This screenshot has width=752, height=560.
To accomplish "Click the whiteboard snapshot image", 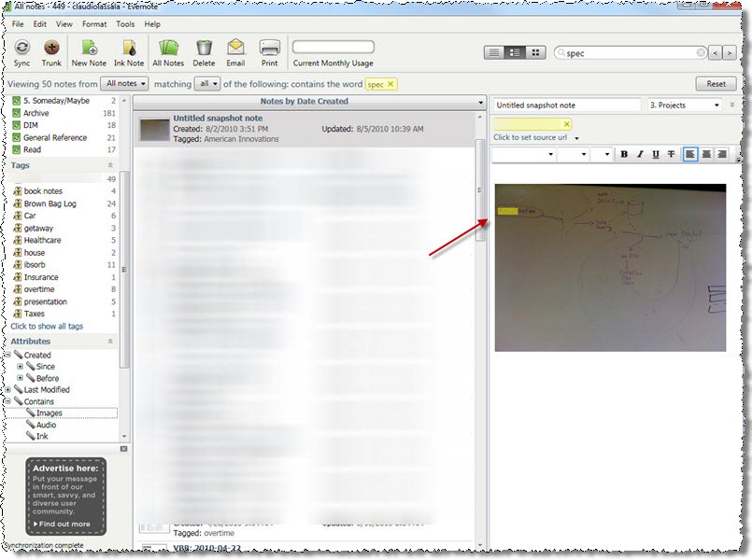I will (x=610, y=268).
